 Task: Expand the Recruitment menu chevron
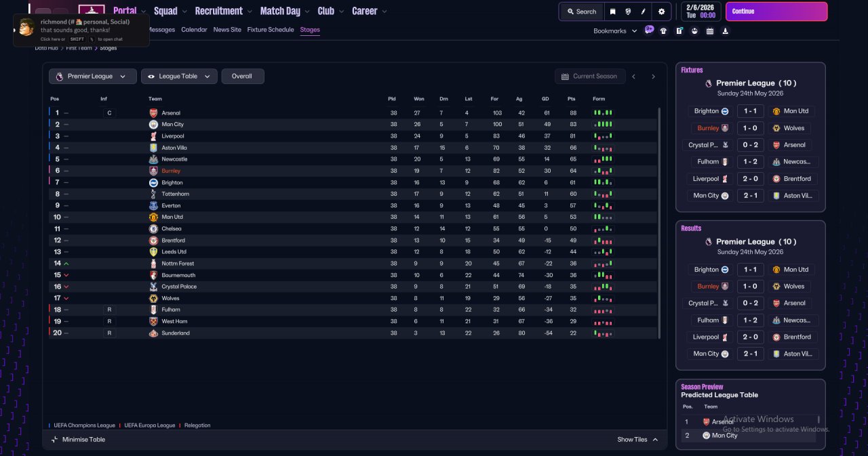coord(248,12)
